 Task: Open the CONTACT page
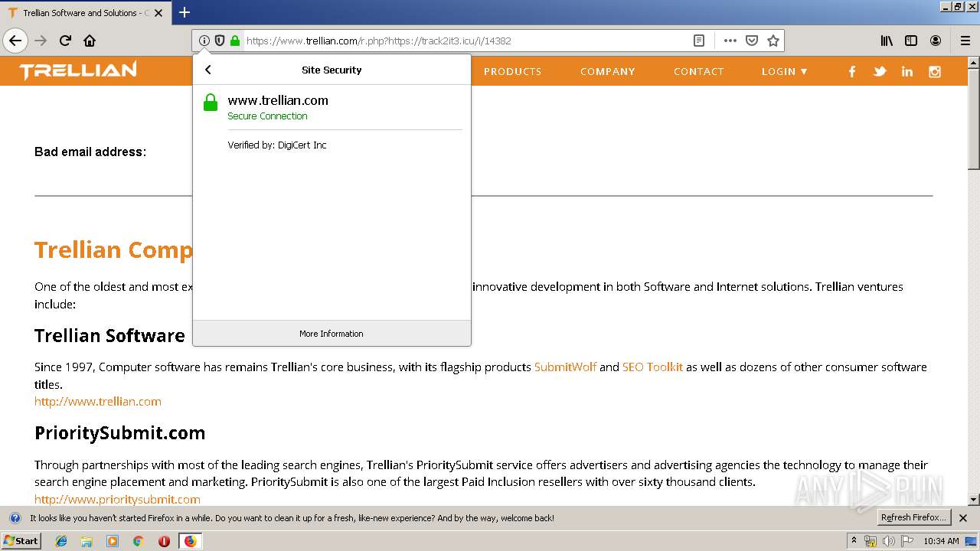coord(699,71)
